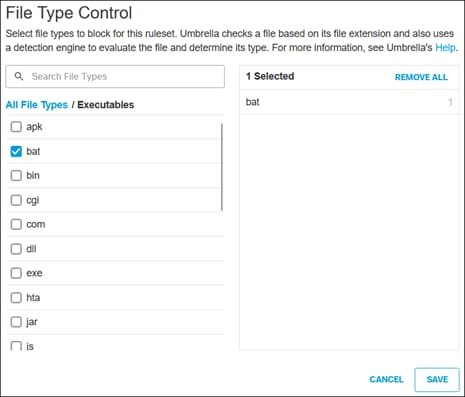
Task: Cancel the File Type Control dialog
Action: [386, 379]
